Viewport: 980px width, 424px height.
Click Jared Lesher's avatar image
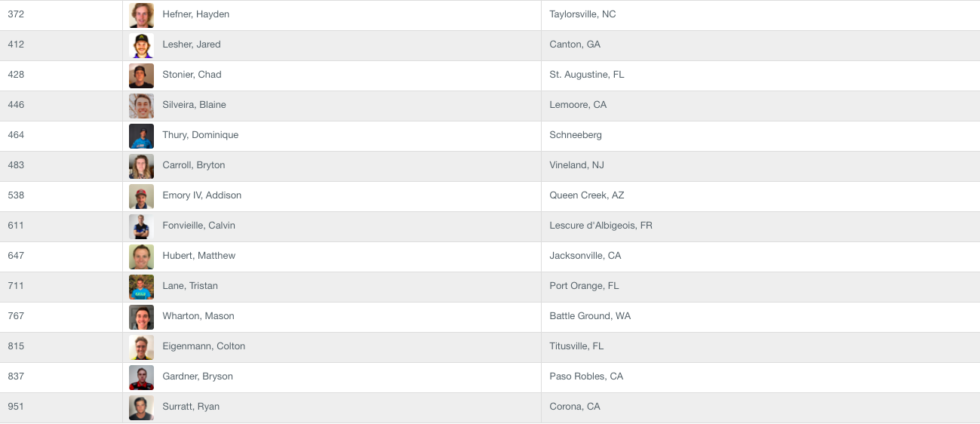142,46
